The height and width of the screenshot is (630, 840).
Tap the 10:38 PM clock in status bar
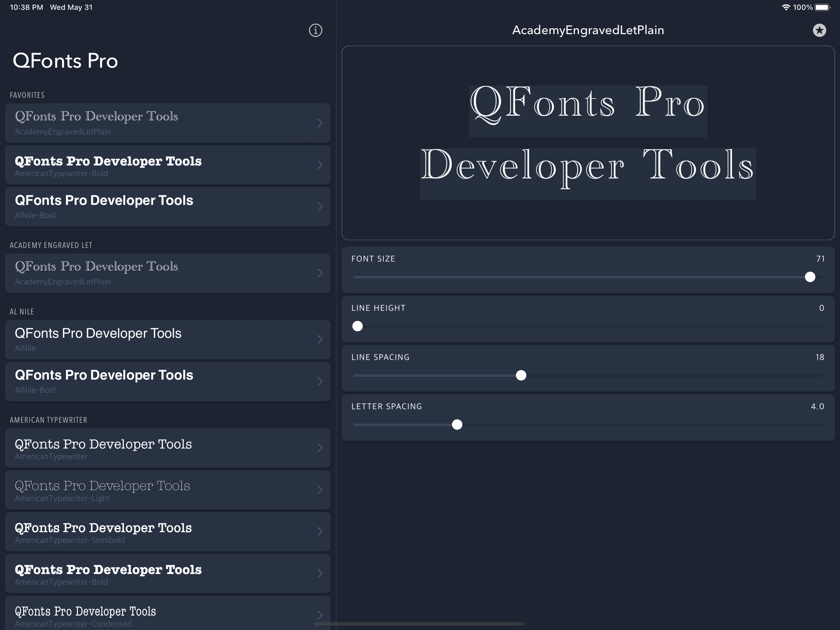pos(26,7)
